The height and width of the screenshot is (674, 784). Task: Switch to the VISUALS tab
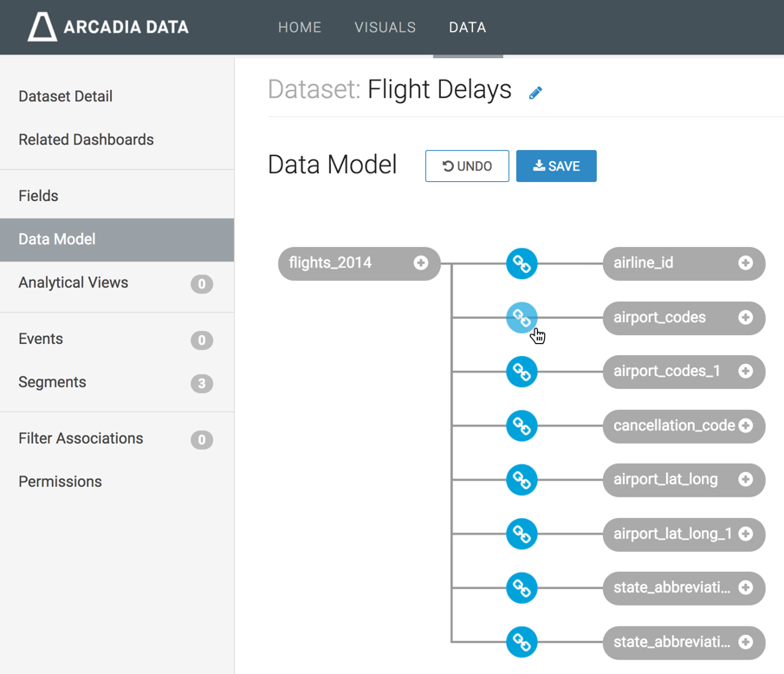[385, 28]
